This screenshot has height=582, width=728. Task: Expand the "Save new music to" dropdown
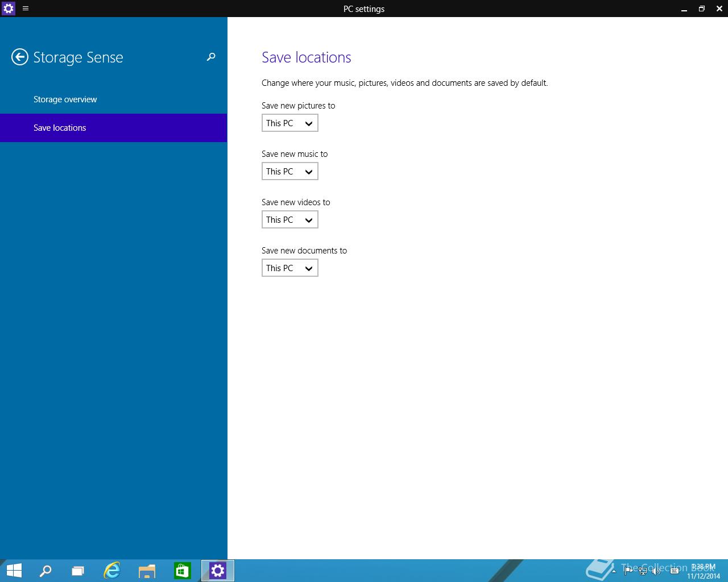[x=289, y=172]
